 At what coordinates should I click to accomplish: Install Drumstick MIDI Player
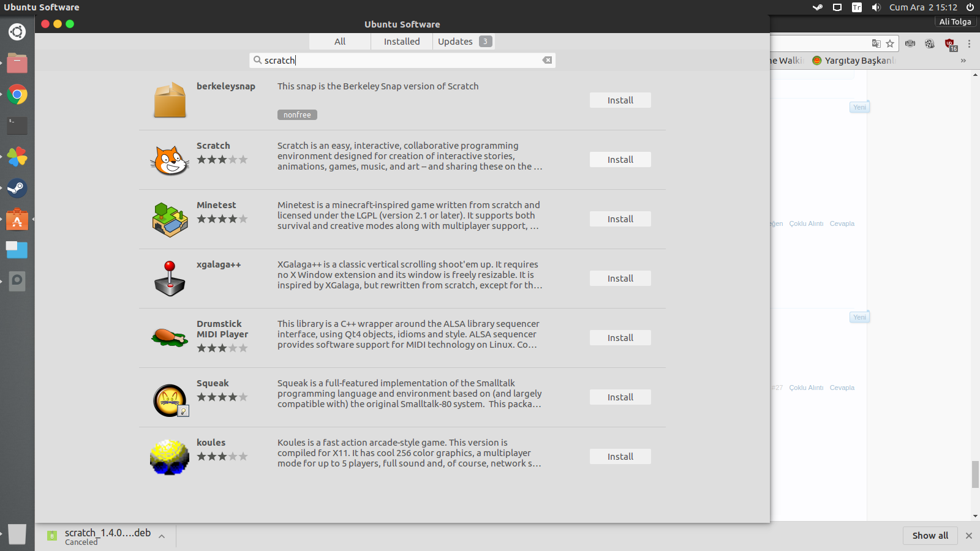(620, 338)
